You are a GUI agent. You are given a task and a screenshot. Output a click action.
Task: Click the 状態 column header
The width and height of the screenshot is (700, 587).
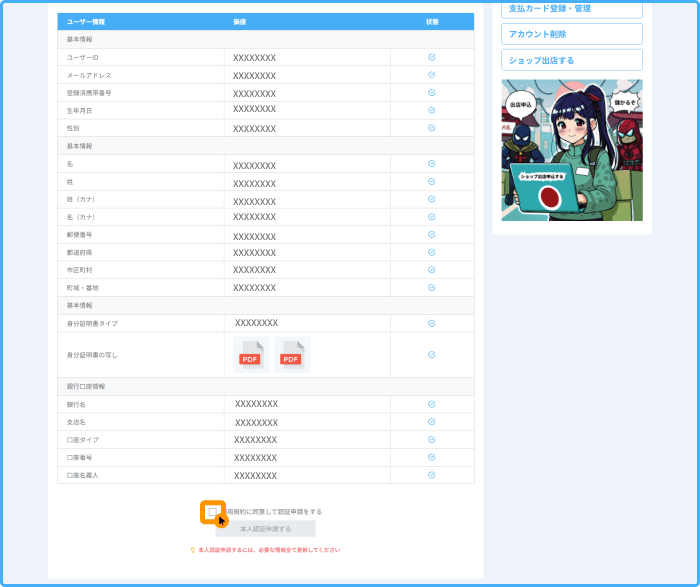[x=432, y=21]
